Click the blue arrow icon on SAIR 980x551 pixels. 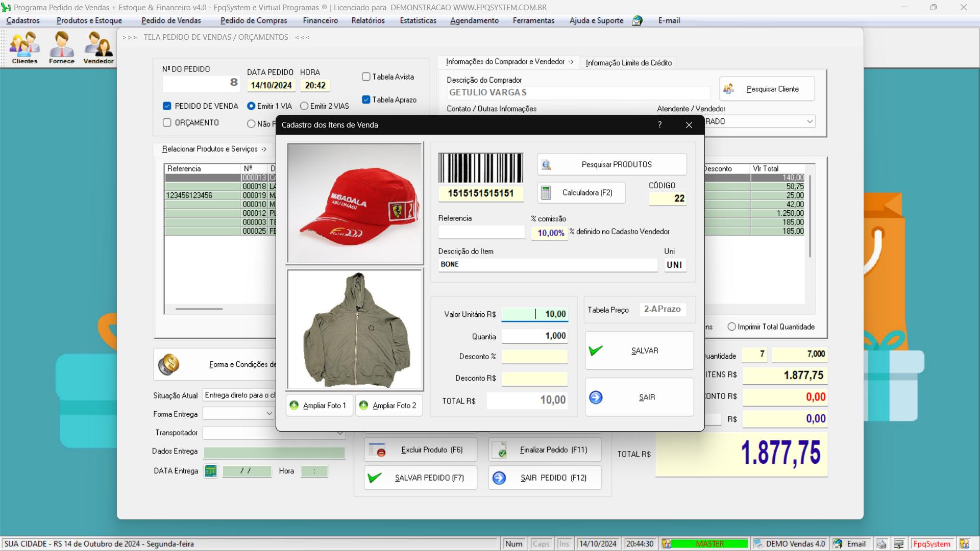[596, 397]
